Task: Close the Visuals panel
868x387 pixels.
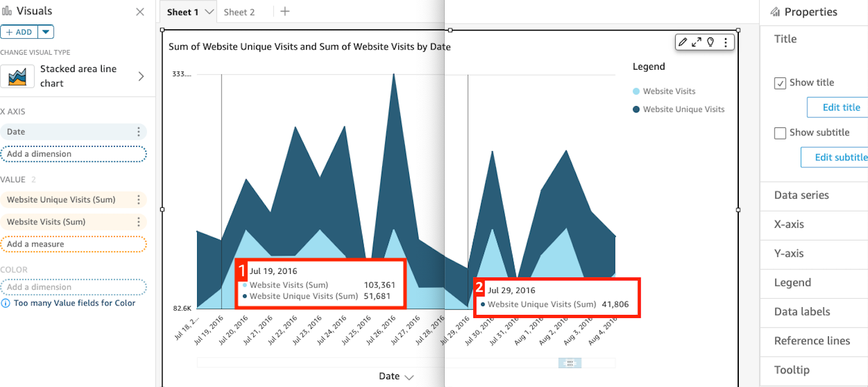Action: point(140,12)
